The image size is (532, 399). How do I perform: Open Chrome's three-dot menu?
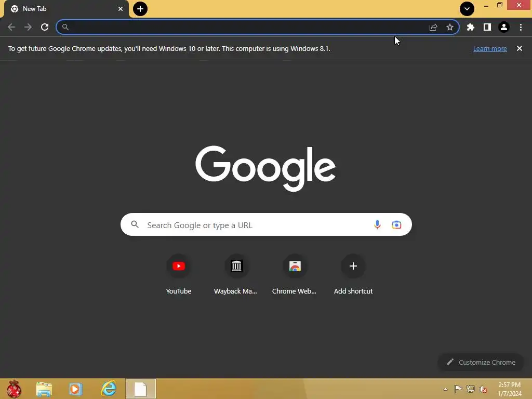coord(521,27)
